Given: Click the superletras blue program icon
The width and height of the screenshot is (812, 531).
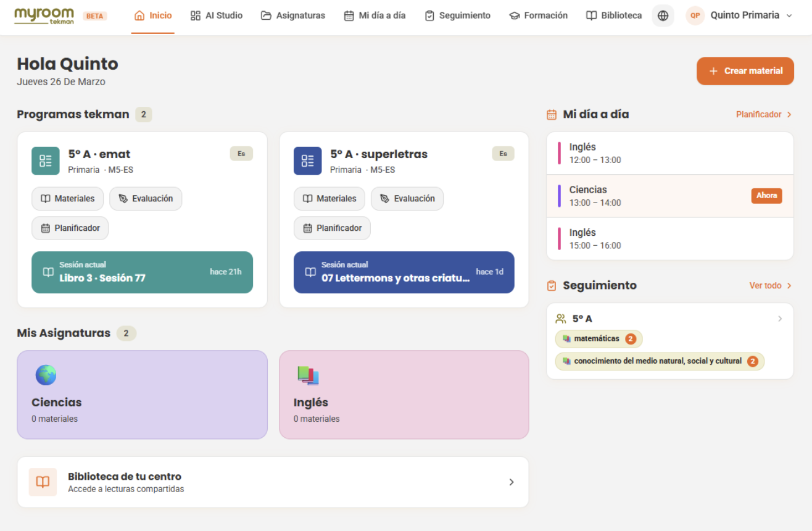Looking at the screenshot, I should 307,161.
